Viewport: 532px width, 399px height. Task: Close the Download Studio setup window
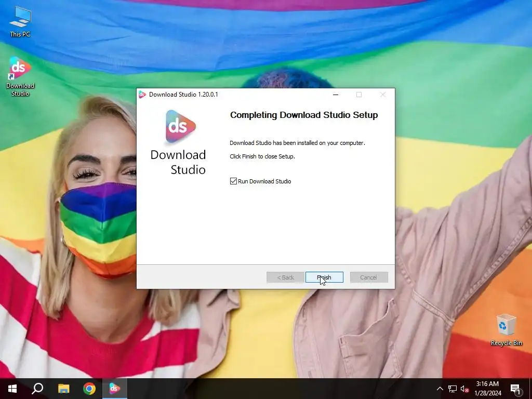(383, 95)
